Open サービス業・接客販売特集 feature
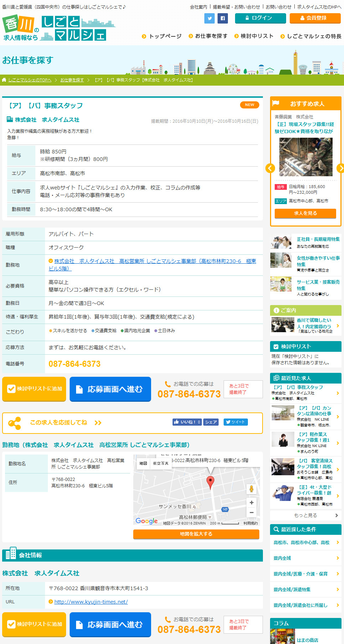Viewport: 344px width, 644px height. 306,288
